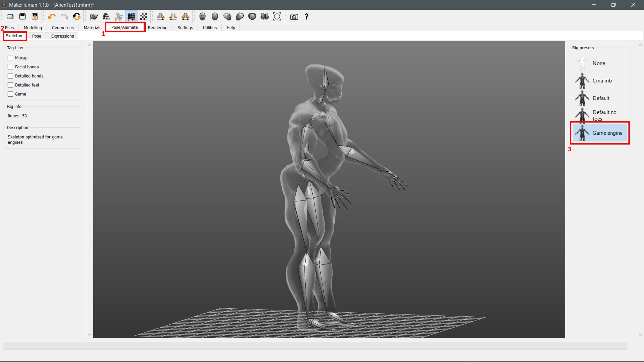Click the Save toolbar icon
The image size is (644, 362).
pos(23,17)
